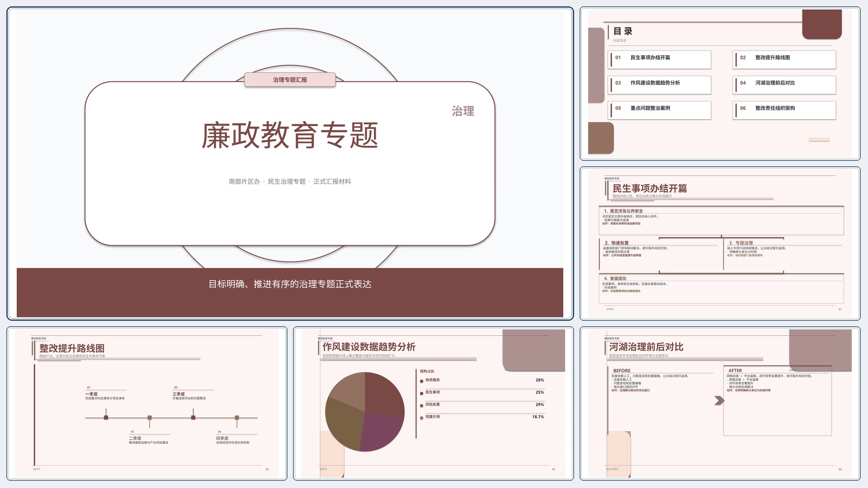Click the 党建引领 18.7% legend row

(x=482, y=417)
